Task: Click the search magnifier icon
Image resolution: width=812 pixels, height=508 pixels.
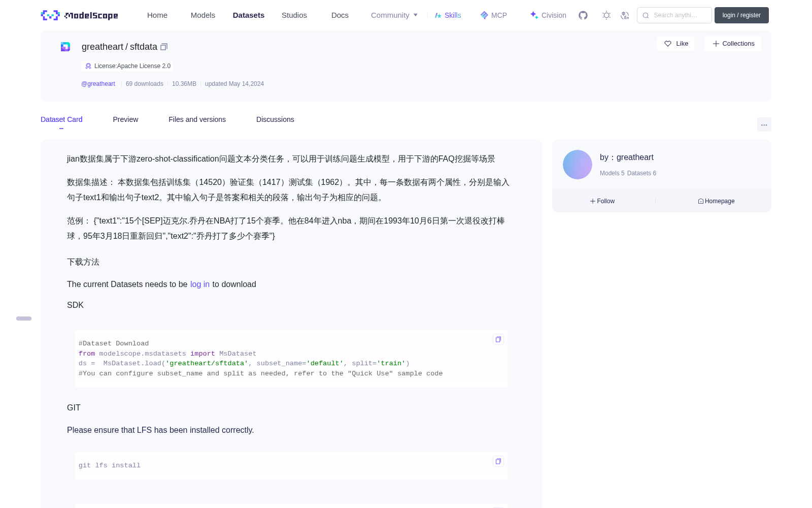Action: click(646, 15)
